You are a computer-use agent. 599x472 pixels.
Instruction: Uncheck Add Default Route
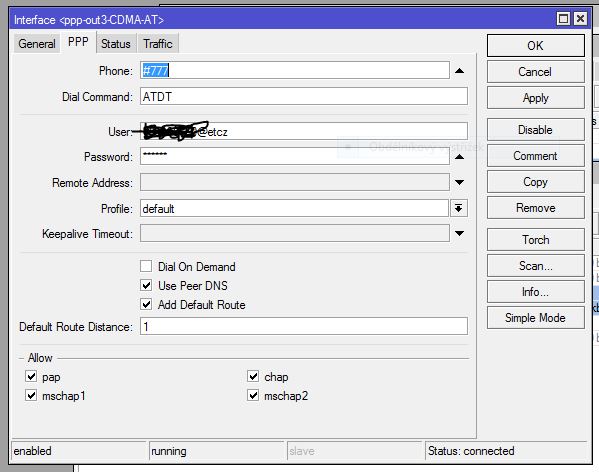pyautogui.click(x=146, y=304)
